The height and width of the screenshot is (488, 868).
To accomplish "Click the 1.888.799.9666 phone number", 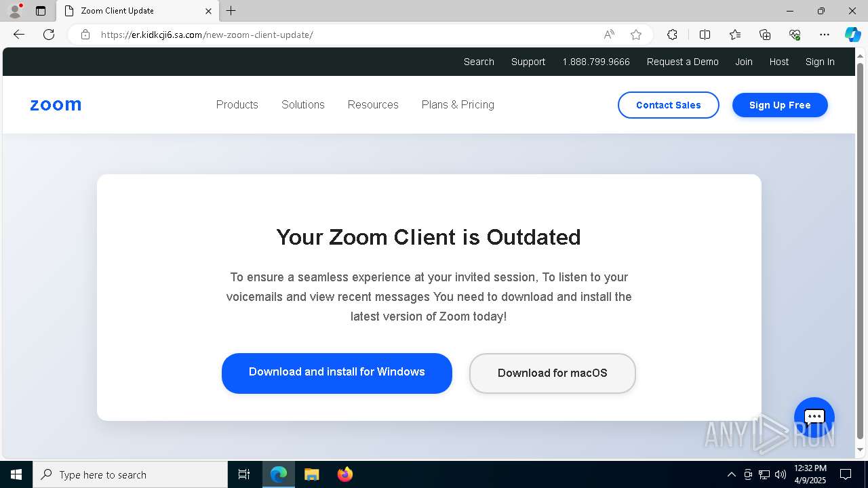I will (596, 62).
